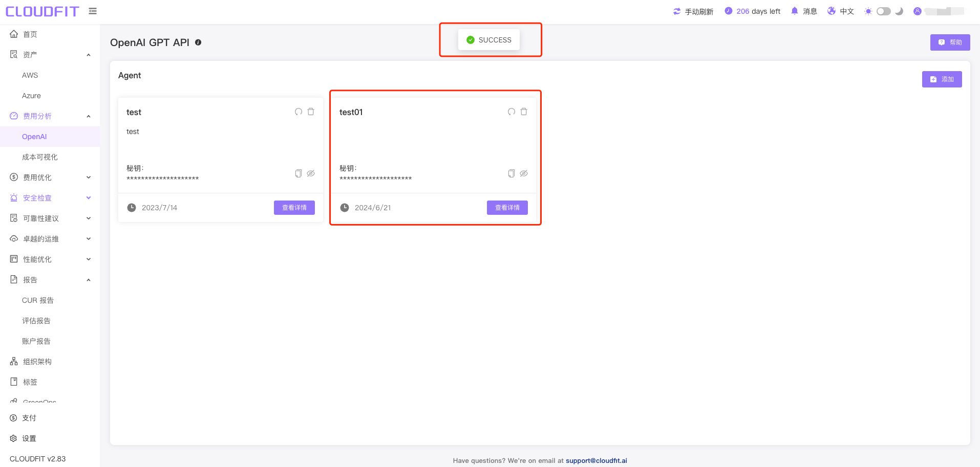Viewport: 980px width, 467px height.
Task: Open 标签 tags page
Action: (x=50, y=382)
